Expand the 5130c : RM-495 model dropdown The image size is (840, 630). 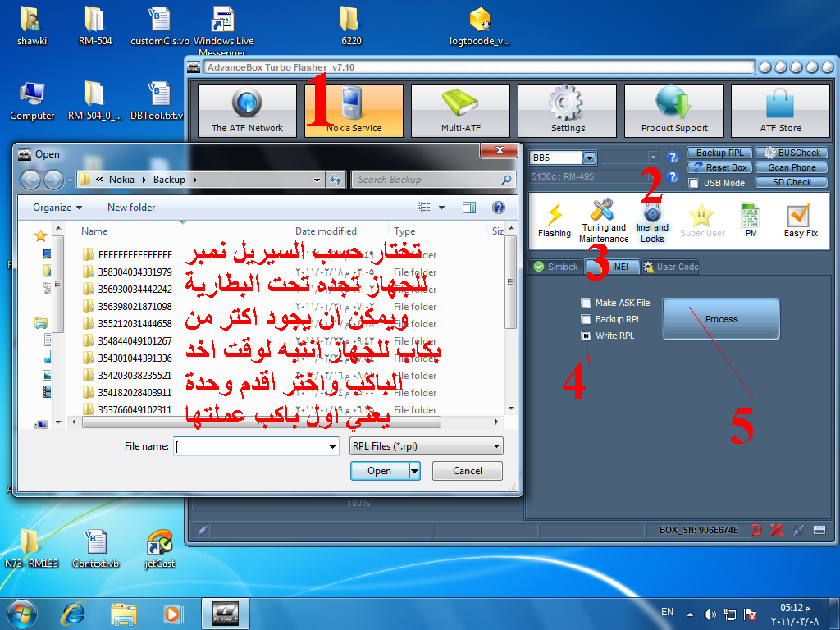(652, 176)
